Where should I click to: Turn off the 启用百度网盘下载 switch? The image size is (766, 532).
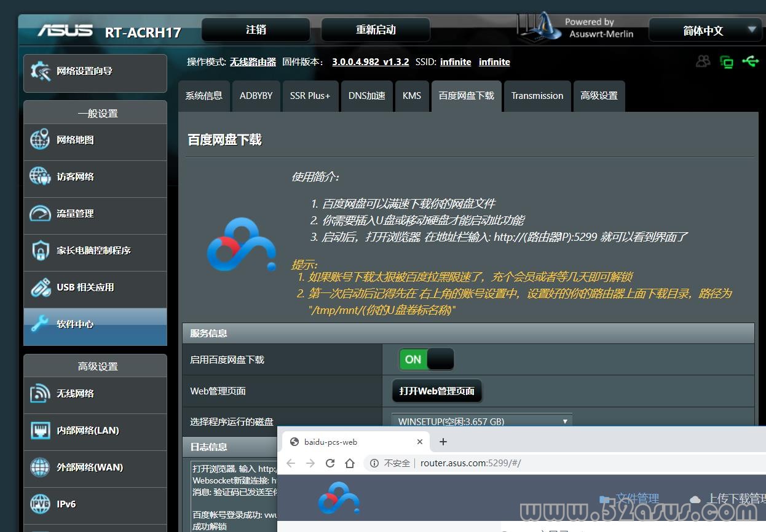(x=427, y=359)
